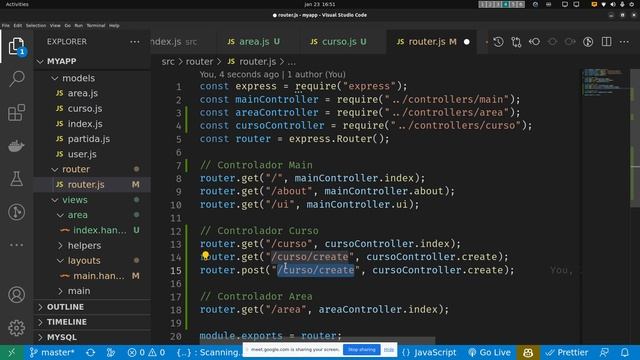Open the File menu
640x360 pixels.
point(6,25)
